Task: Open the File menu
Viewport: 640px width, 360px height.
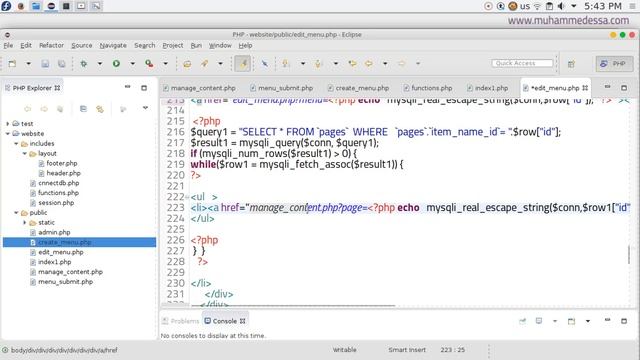Action: coord(8,45)
